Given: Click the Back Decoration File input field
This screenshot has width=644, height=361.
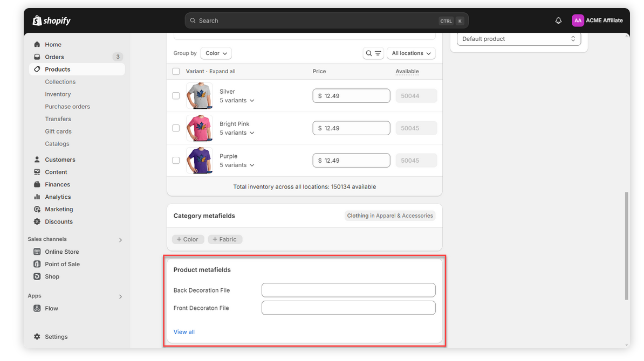Looking at the screenshot, I should point(348,290).
